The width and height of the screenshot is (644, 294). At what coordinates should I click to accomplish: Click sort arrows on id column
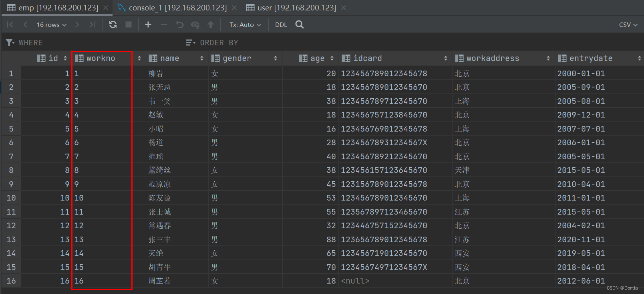pyautogui.click(x=65, y=58)
